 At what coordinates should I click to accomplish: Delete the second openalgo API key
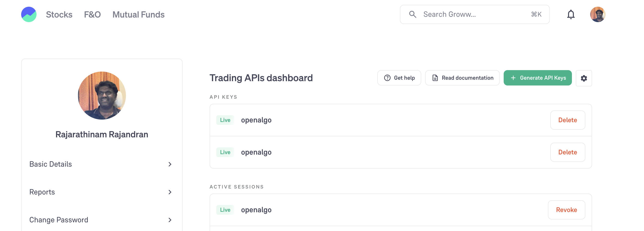coord(568,152)
